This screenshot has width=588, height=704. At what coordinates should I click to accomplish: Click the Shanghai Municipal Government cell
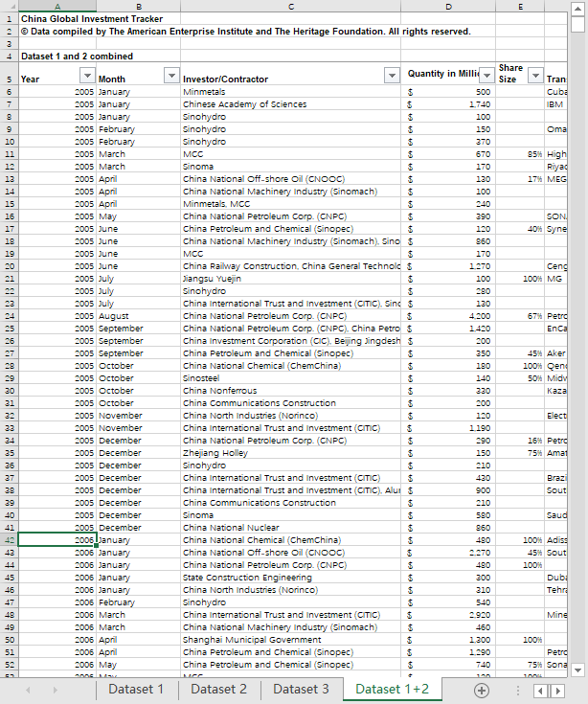click(x=291, y=640)
